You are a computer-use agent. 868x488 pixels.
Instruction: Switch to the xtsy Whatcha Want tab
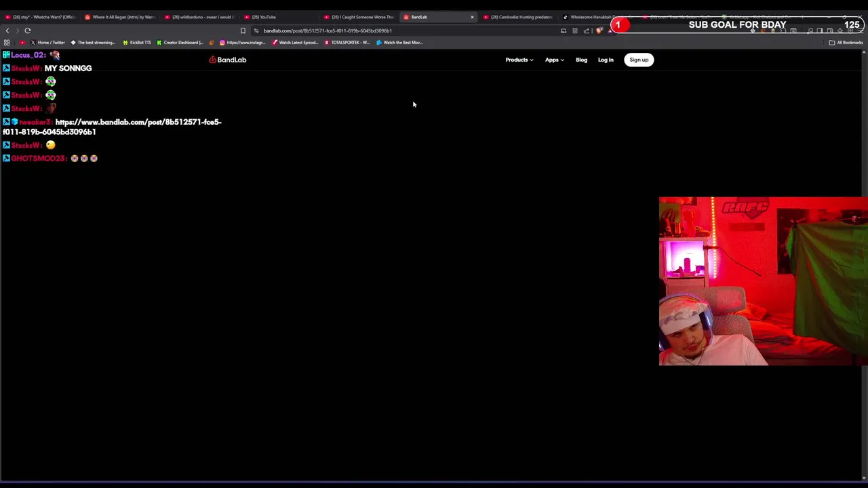click(x=41, y=17)
